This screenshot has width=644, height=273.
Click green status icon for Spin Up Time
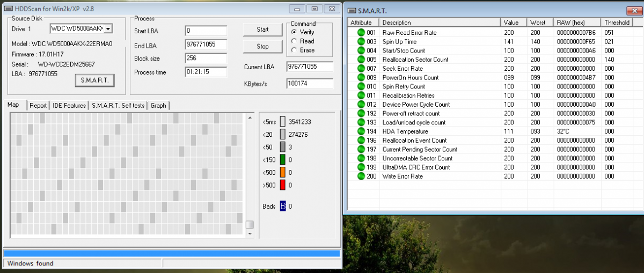361,42
